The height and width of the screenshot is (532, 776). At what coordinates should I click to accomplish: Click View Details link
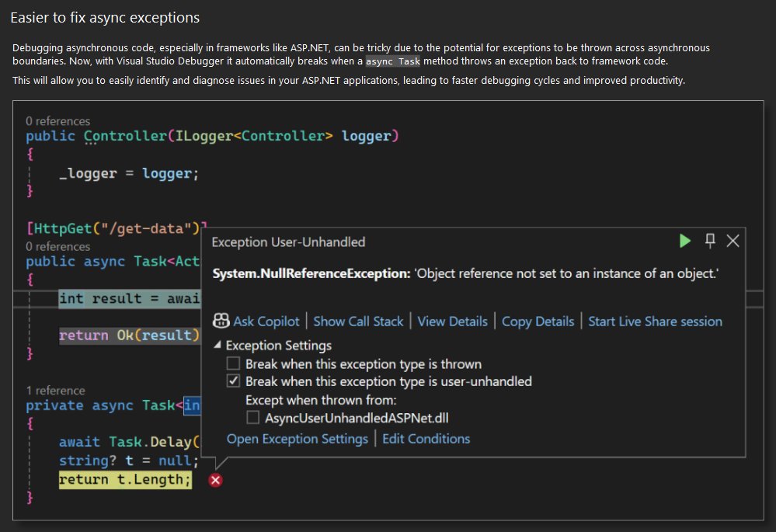[452, 322]
